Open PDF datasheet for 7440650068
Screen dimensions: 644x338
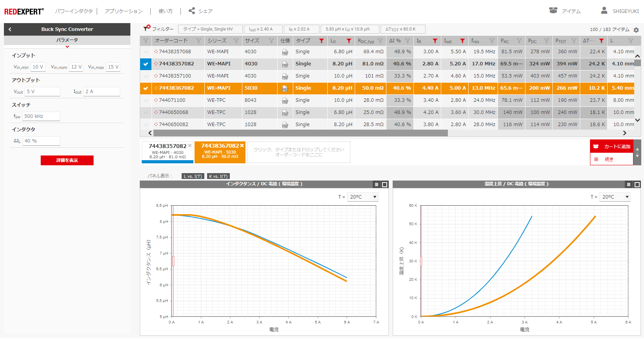click(x=285, y=113)
